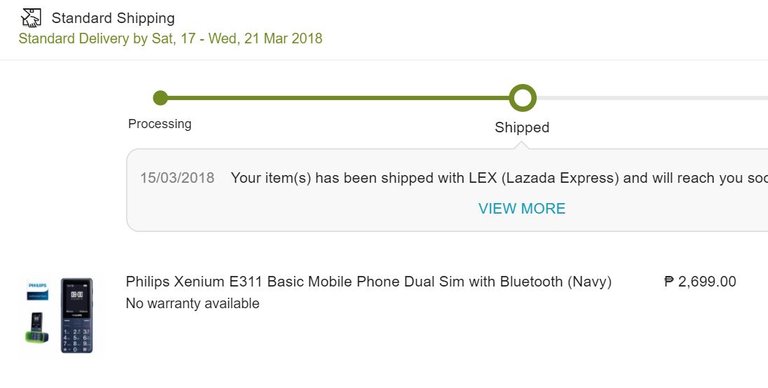Open the navy Philips phone picture
Screen dimensions: 768x388
[x=76, y=315]
